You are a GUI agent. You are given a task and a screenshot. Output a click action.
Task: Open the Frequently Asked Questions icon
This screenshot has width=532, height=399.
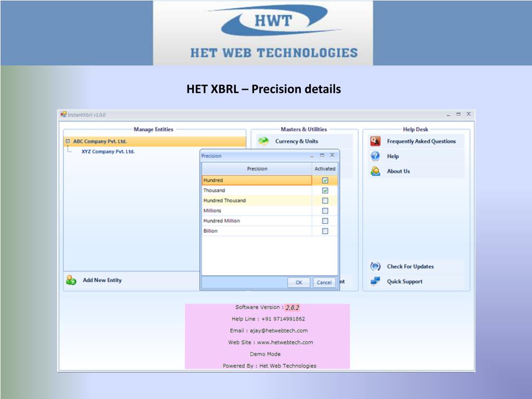375,141
